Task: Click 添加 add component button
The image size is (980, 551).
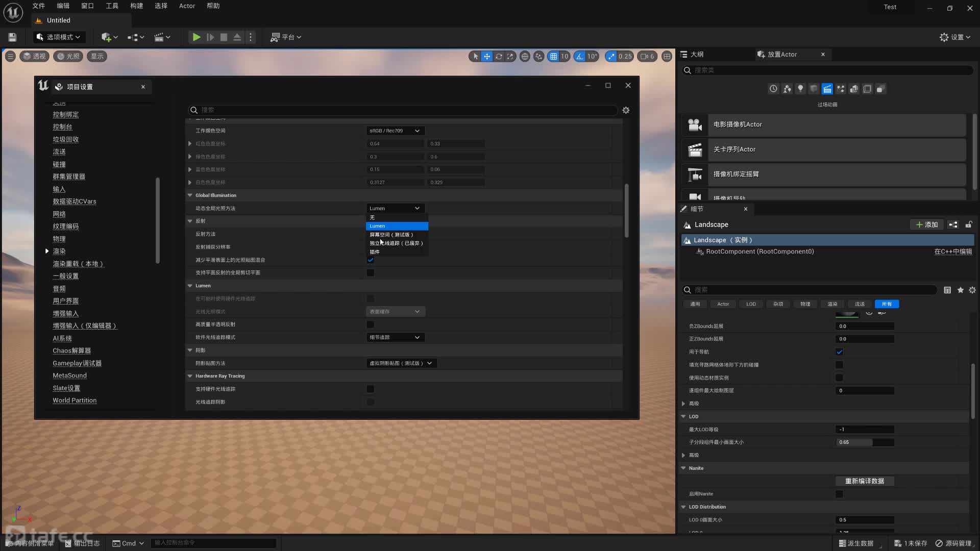Action: [926, 224]
